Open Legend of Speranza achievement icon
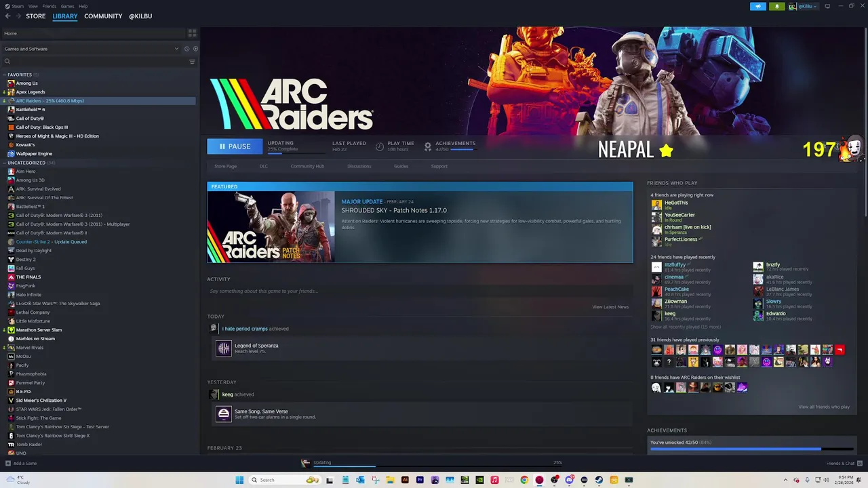 click(223, 348)
